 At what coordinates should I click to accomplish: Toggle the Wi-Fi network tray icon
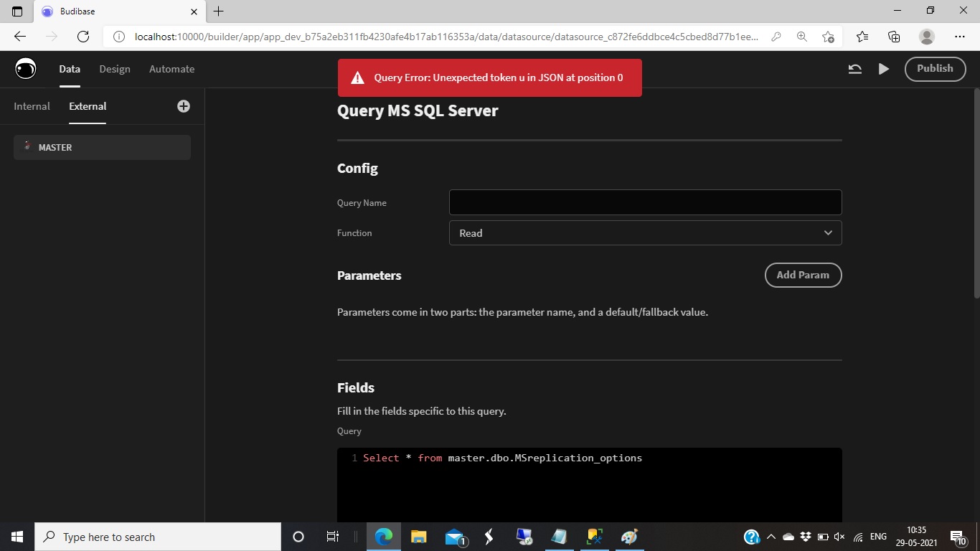coord(857,536)
